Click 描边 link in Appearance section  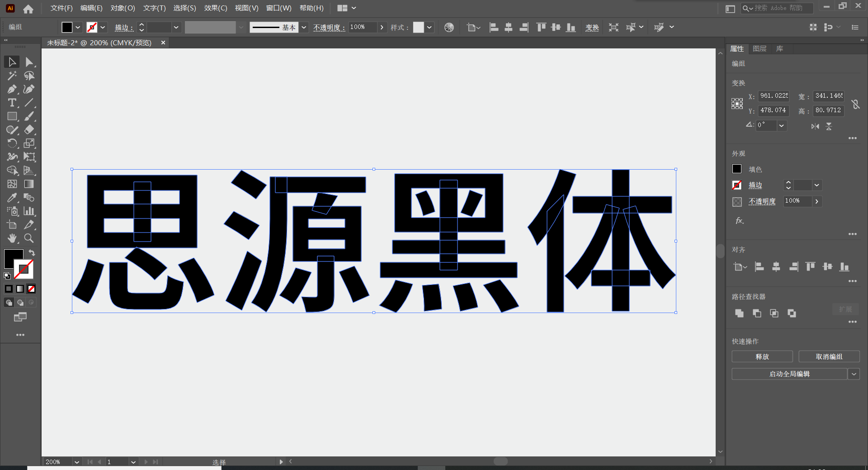(x=755, y=185)
